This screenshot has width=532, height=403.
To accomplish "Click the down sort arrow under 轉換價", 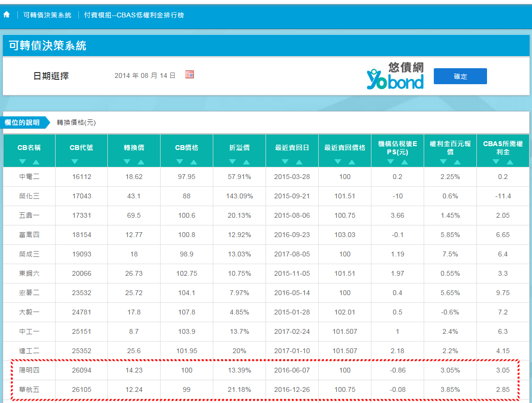I will (x=127, y=162).
